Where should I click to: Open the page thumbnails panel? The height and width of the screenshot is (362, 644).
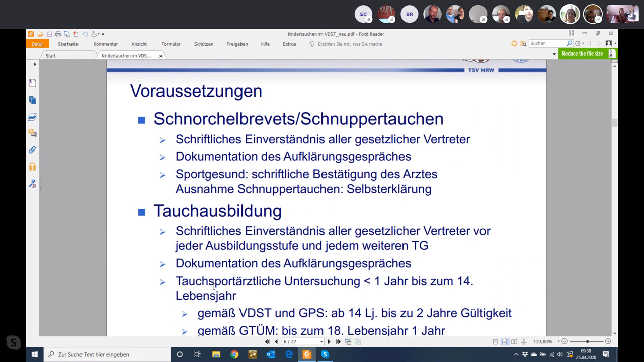32,100
